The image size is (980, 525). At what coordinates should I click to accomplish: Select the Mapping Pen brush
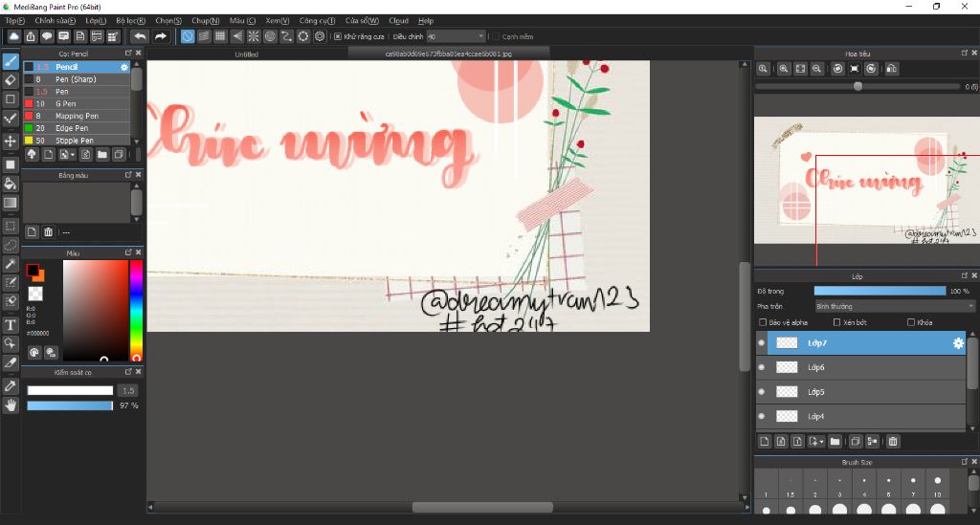(77, 116)
